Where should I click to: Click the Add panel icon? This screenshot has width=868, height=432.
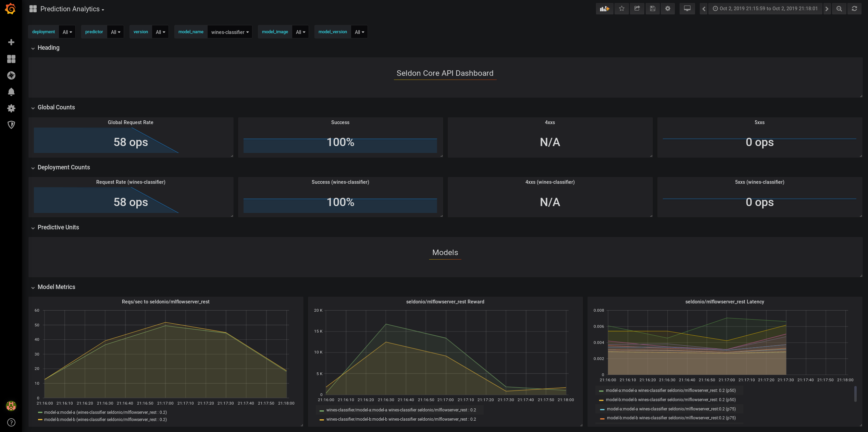click(604, 9)
